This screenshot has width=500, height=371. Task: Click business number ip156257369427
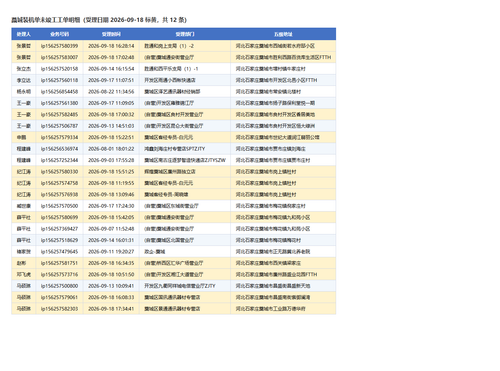point(59,229)
